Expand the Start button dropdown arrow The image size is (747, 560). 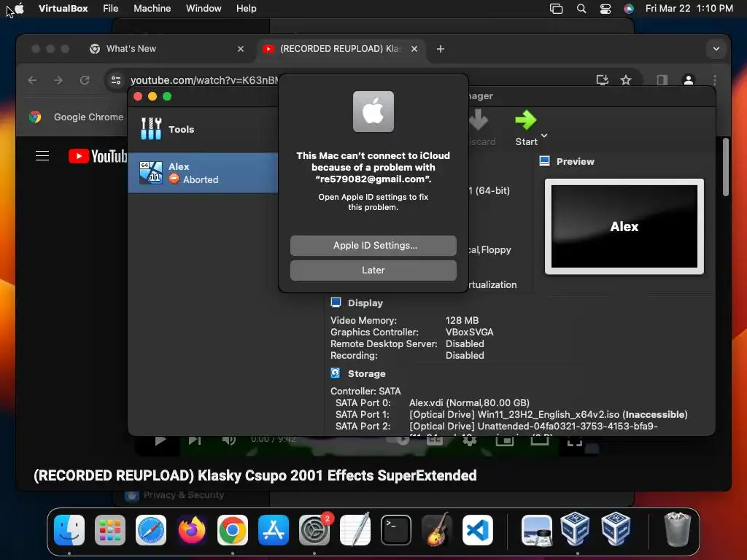tap(544, 135)
